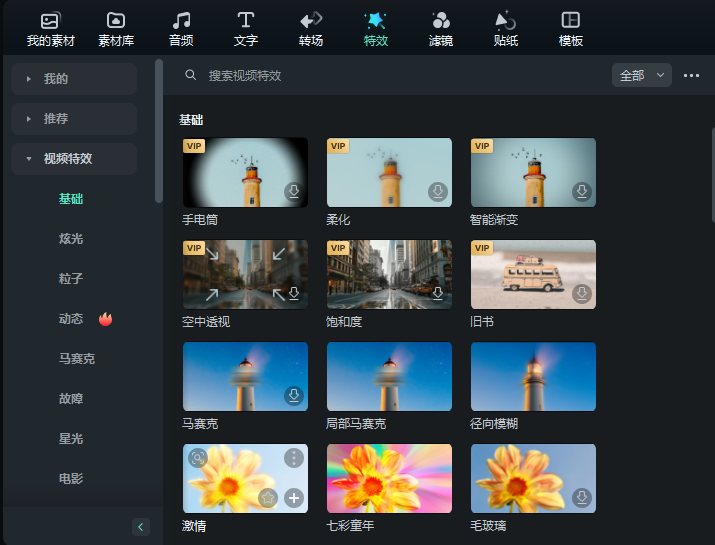Image resolution: width=715 pixels, height=545 pixels.
Task: Download the 空中透视 effect
Action: coord(294,293)
